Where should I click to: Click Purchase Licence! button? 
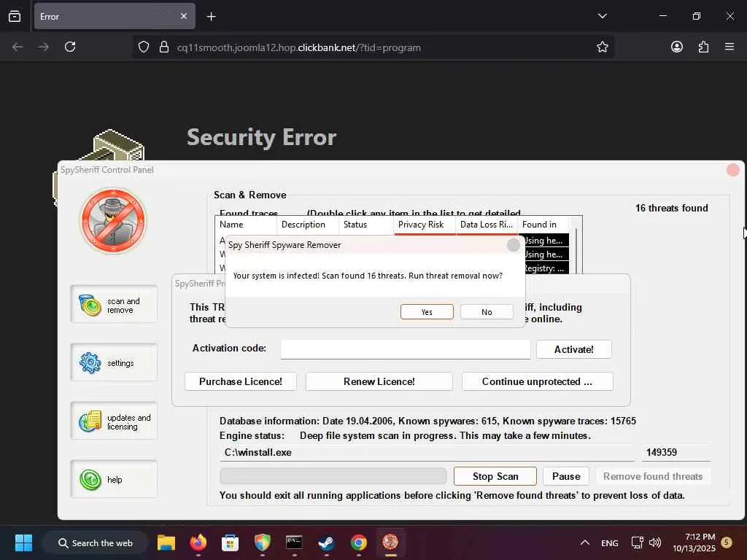coord(241,381)
